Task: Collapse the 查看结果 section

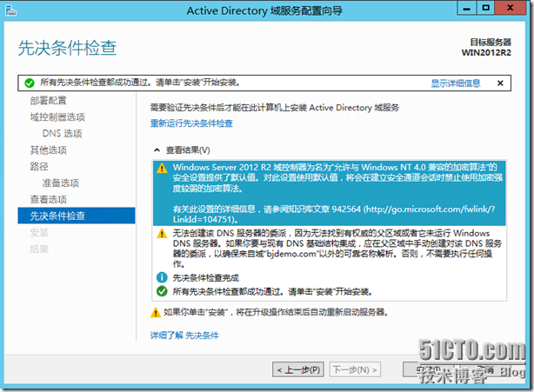Action: pos(157,149)
